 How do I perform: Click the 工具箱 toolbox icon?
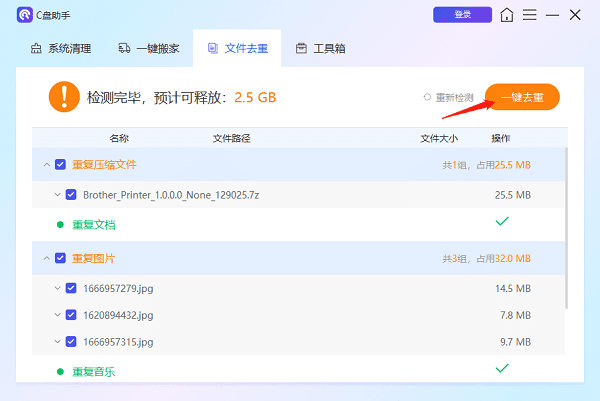pos(301,48)
